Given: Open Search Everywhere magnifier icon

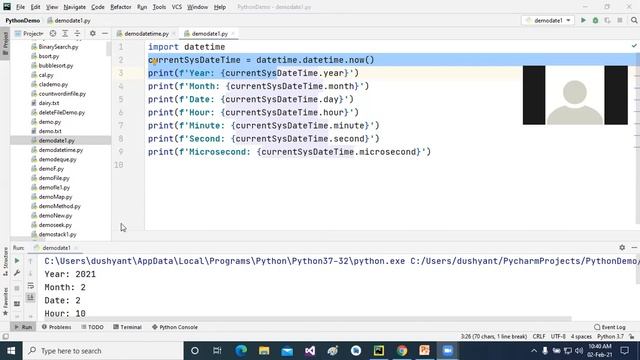Looking at the screenshot, I should [x=634, y=20].
